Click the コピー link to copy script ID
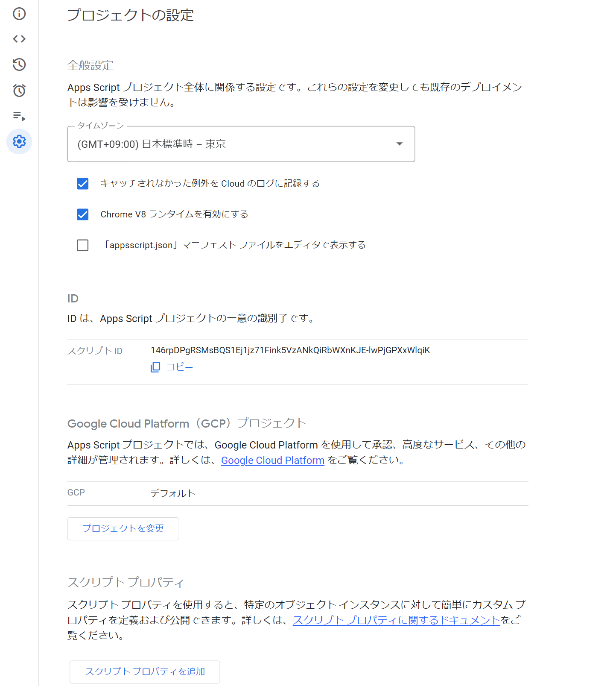The width and height of the screenshot is (616, 686). [x=180, y=367]
